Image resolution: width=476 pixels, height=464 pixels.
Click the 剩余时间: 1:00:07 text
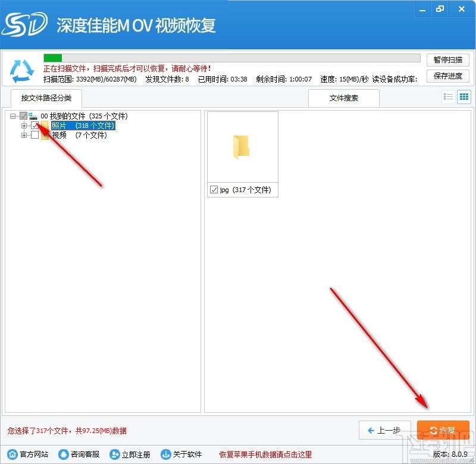284,79
